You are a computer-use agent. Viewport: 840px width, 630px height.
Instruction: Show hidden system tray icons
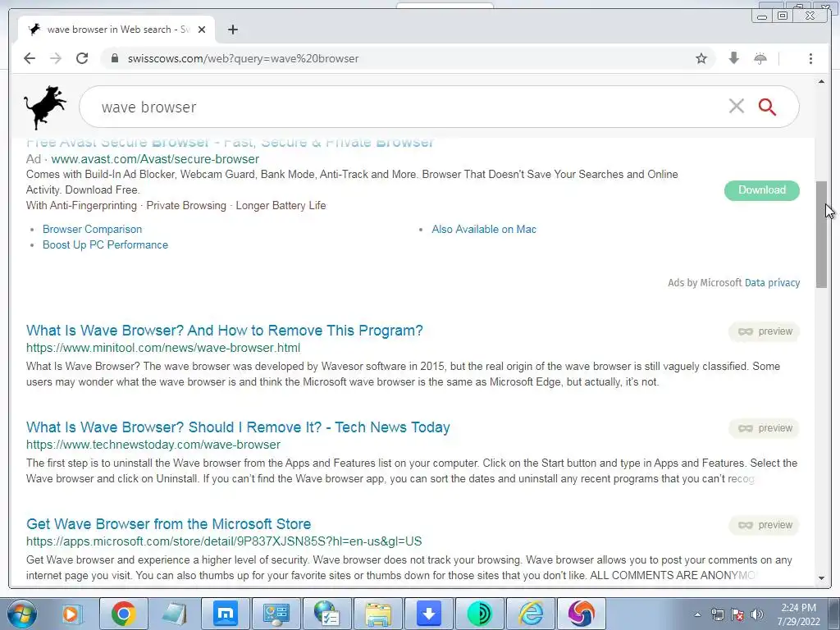pyautogui.click(x=697, y=614)
